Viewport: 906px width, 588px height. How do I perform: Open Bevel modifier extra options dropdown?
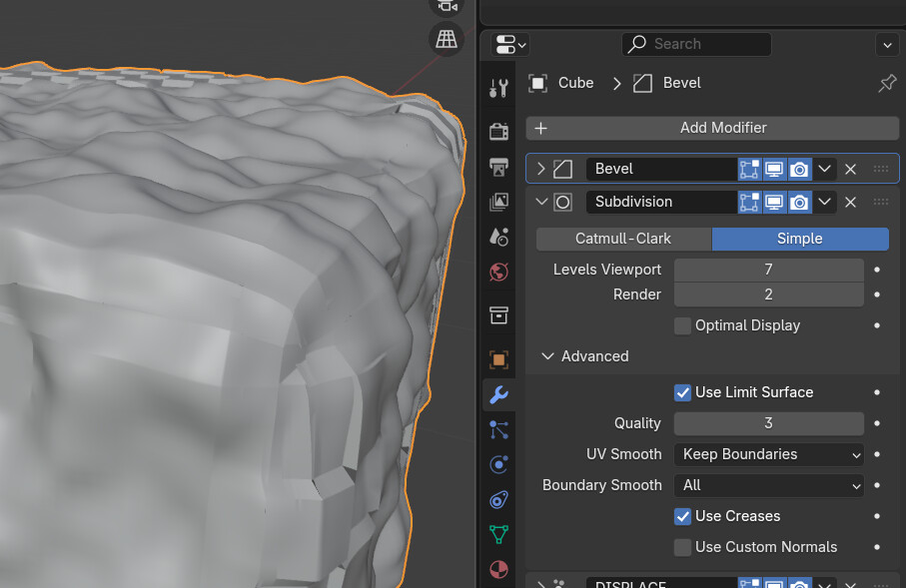pos(824,170)
